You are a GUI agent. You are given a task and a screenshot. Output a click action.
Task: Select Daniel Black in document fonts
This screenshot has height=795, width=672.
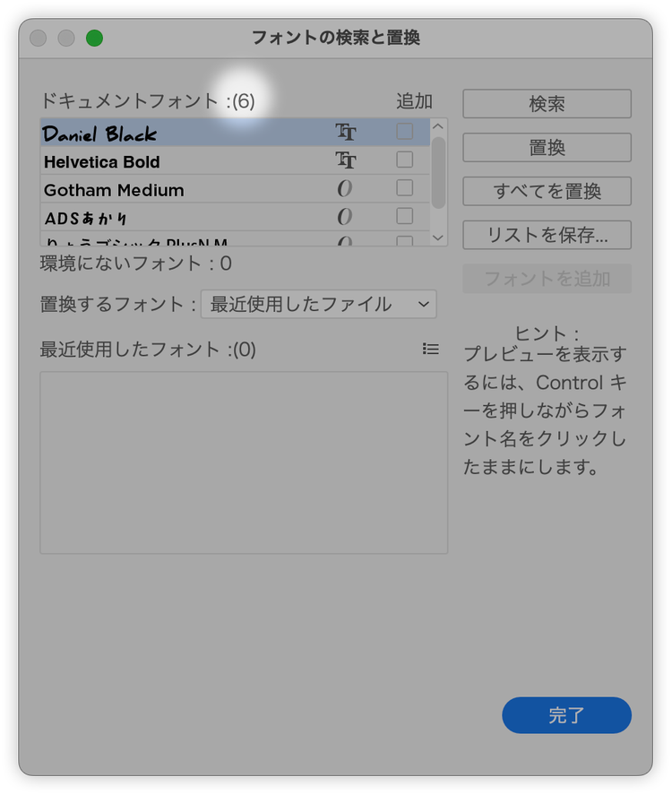pyautogui.click(x=100, y=134)
